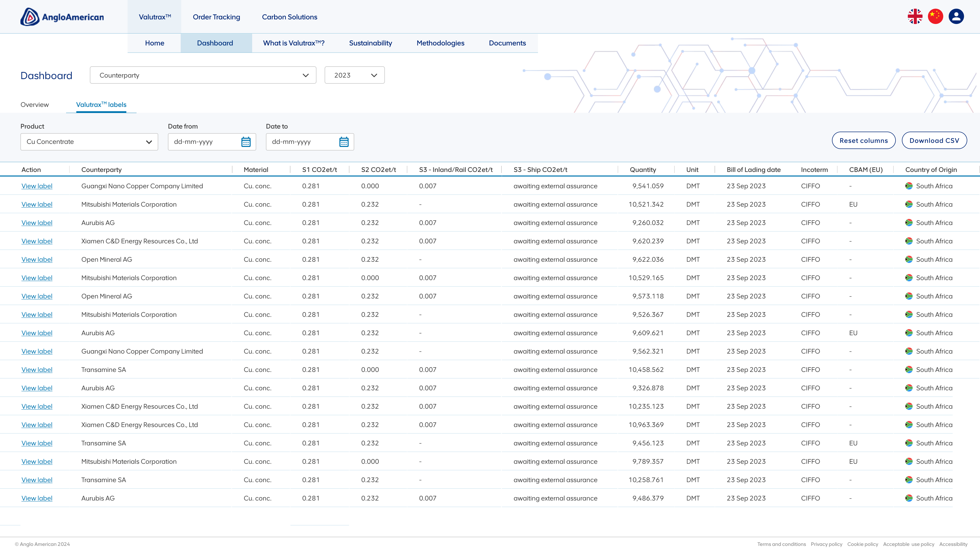Open the Date from calendar icon
This screenshot has height=551, width=980.
pyautogui.click(x=246, y=142)
